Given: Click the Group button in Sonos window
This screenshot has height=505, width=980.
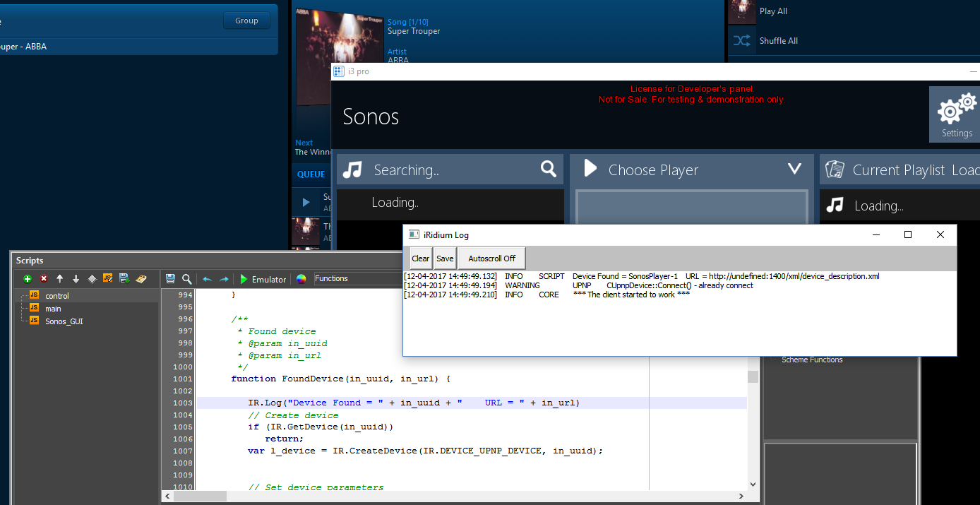Looking at the screenshot, I should (246, 20).
